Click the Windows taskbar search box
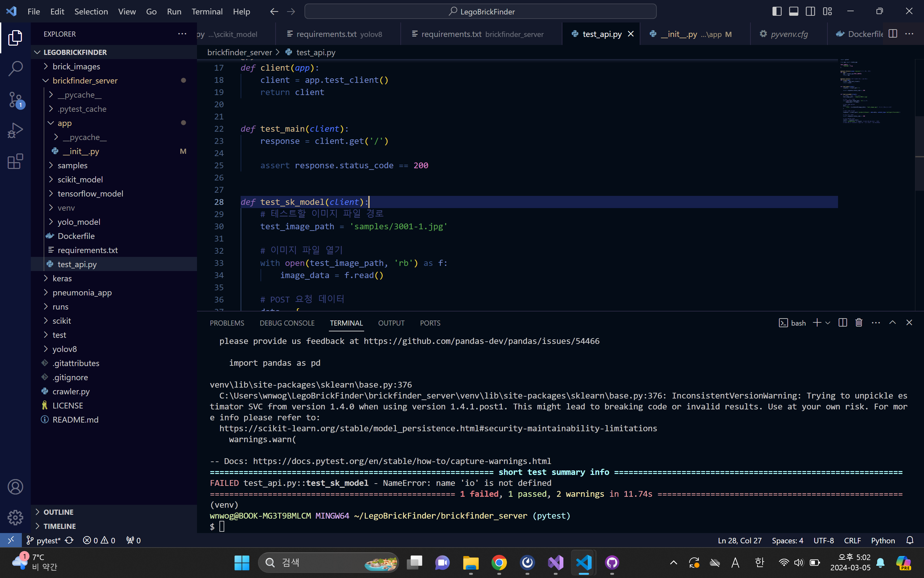924x578 pixels. point(328,562)
